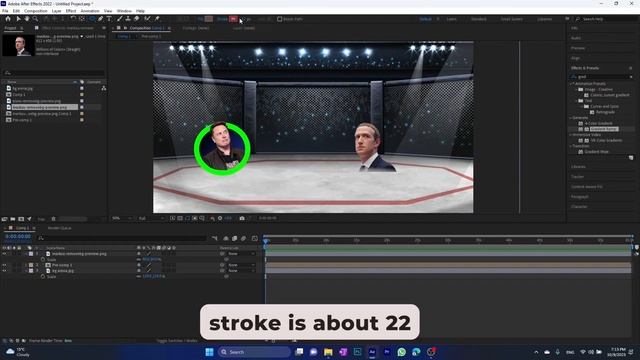
Task: Switch to the Render Queue tab
Action: pyautogui.click(x=60, y=228)
